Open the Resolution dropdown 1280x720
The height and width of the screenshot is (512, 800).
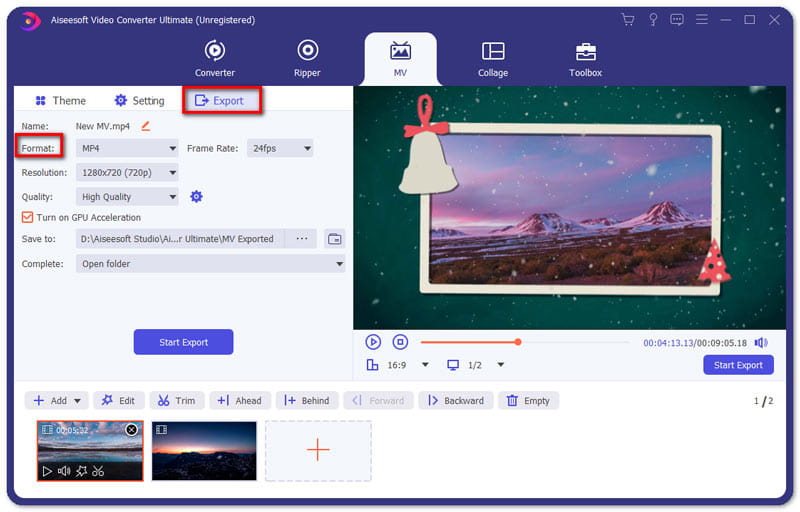coord(127,172)
